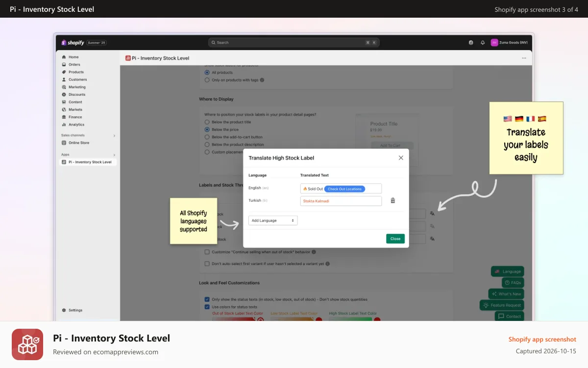Screen dimensions: 588x368
Task: Toggle Use colors for status texts
Action: (207, 307)
